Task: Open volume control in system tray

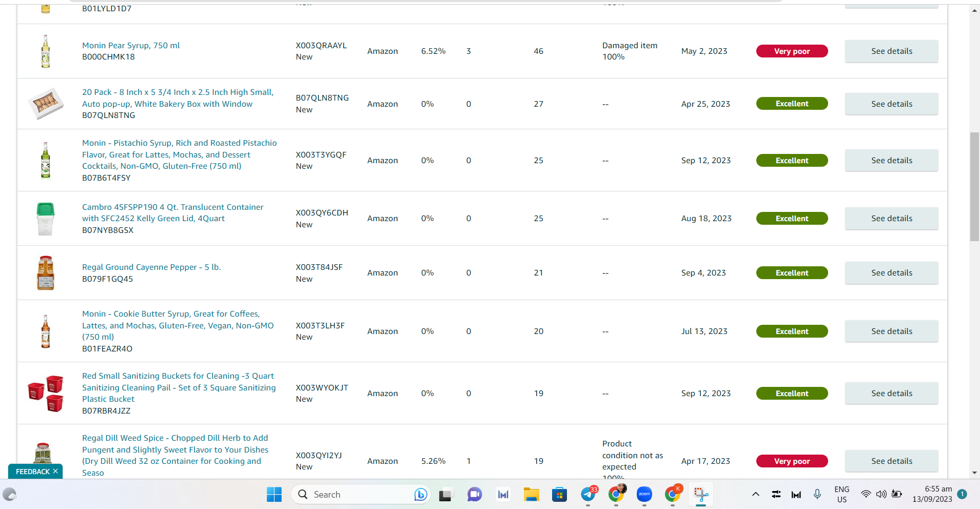Action: [x=881, y=494]
